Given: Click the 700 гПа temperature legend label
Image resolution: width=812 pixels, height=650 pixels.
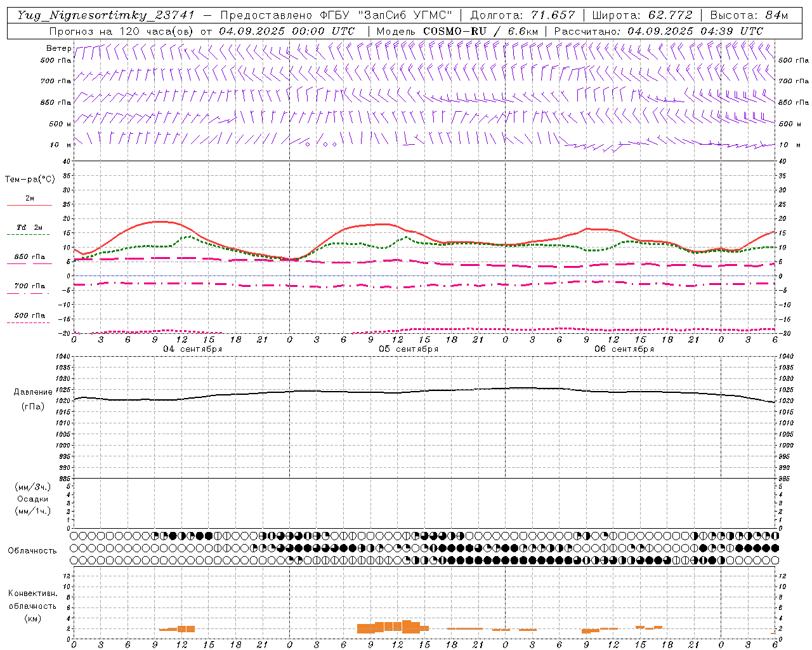Looking at the screenshot, I should tap(30, 286).
